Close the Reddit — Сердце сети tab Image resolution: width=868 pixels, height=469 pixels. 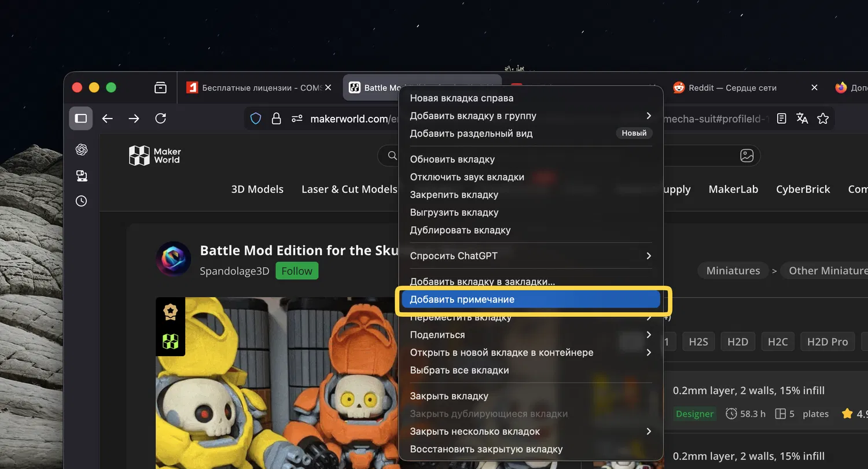pos(814,88)
